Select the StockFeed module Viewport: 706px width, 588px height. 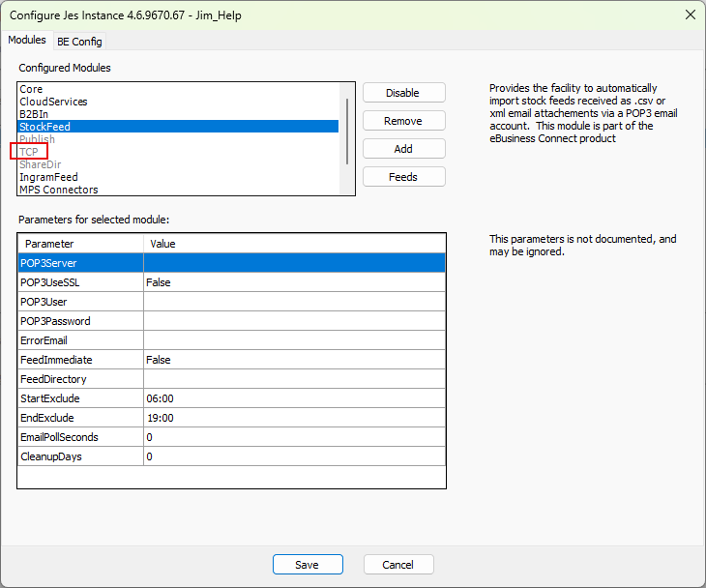[x=178, y=127]
